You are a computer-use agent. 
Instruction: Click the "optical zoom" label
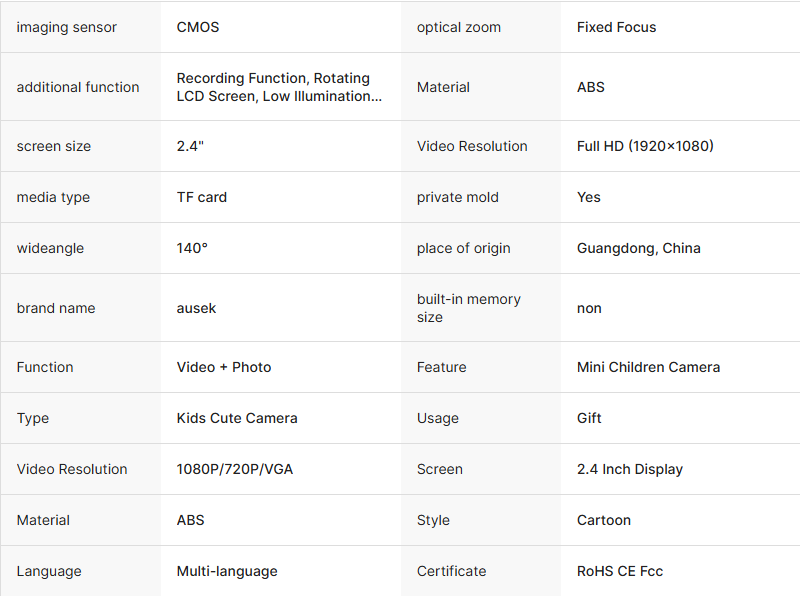(459, 27)
